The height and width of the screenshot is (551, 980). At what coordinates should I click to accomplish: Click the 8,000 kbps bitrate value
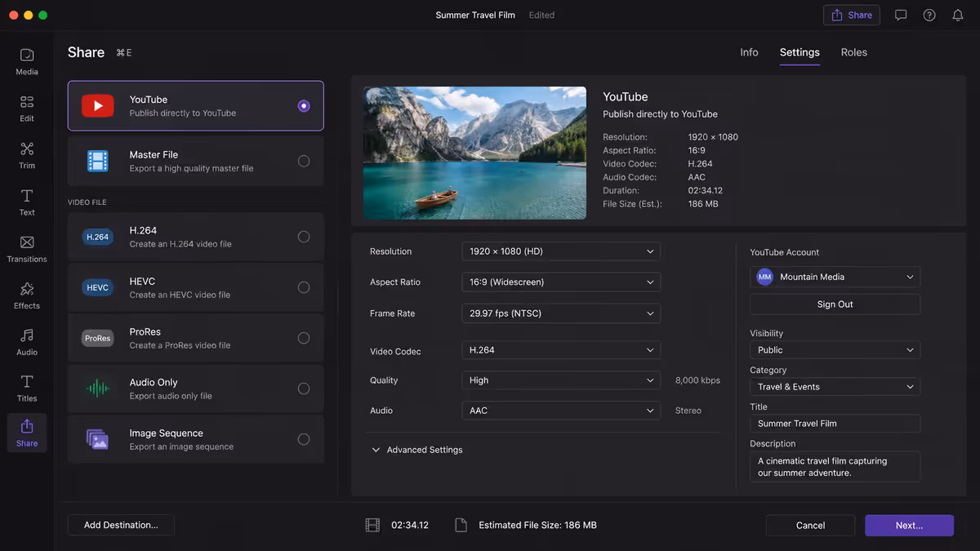[x=697, y=380]
